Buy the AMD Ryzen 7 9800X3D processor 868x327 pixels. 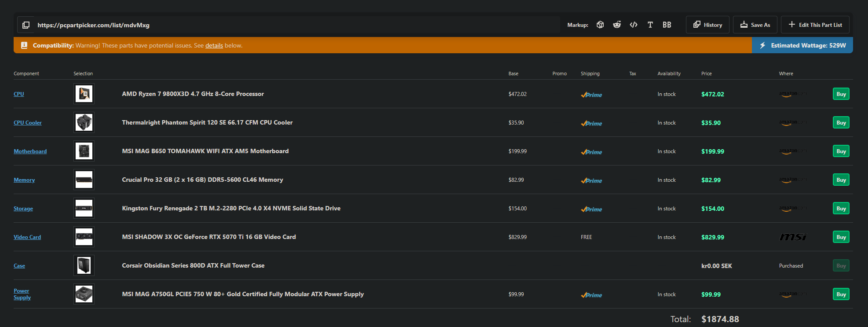(841, 94)
